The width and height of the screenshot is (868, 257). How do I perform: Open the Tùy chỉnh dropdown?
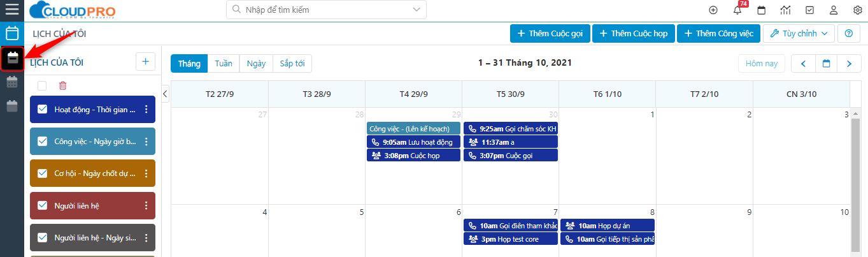pos(799,33)
